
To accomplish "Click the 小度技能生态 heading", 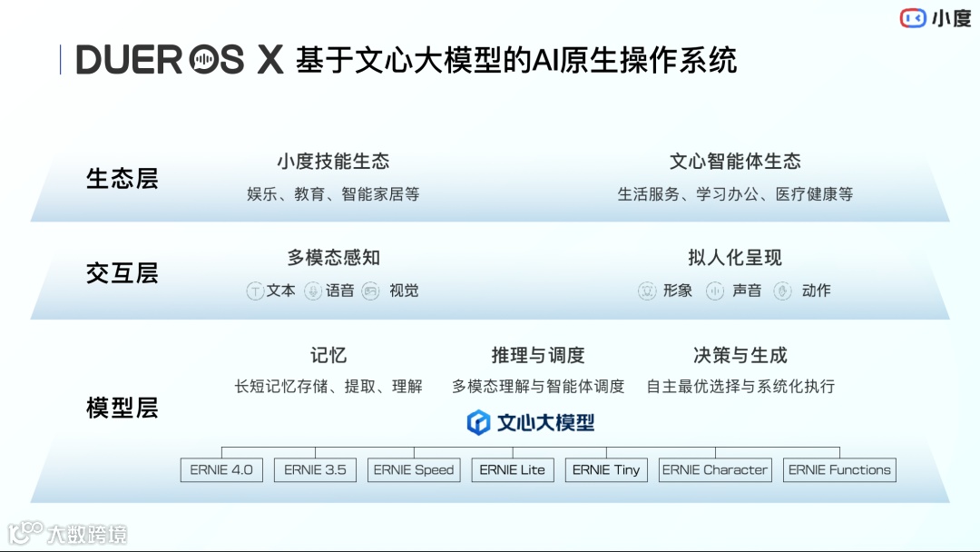I will tap(333, 162).
